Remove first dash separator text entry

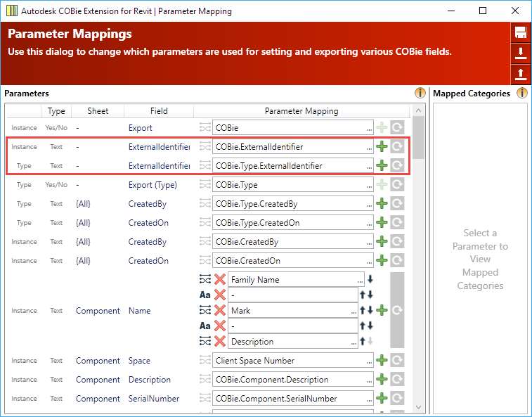[x=220, y=295]
